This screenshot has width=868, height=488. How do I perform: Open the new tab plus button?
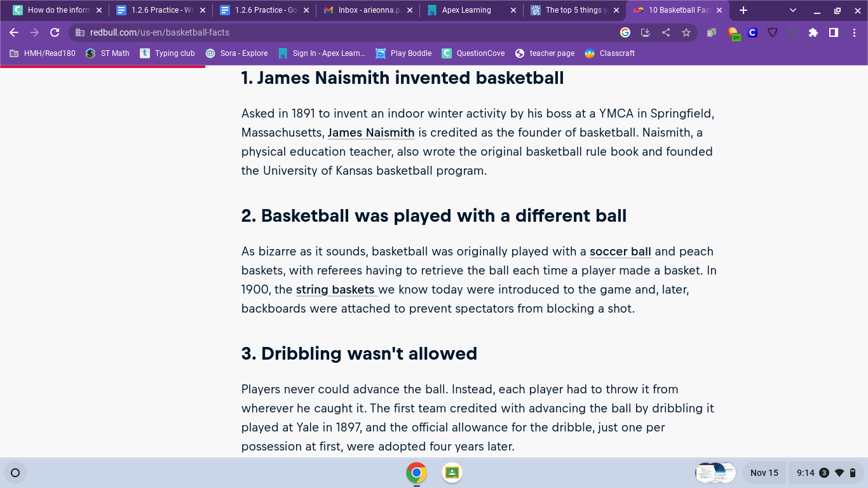(743, 10)
